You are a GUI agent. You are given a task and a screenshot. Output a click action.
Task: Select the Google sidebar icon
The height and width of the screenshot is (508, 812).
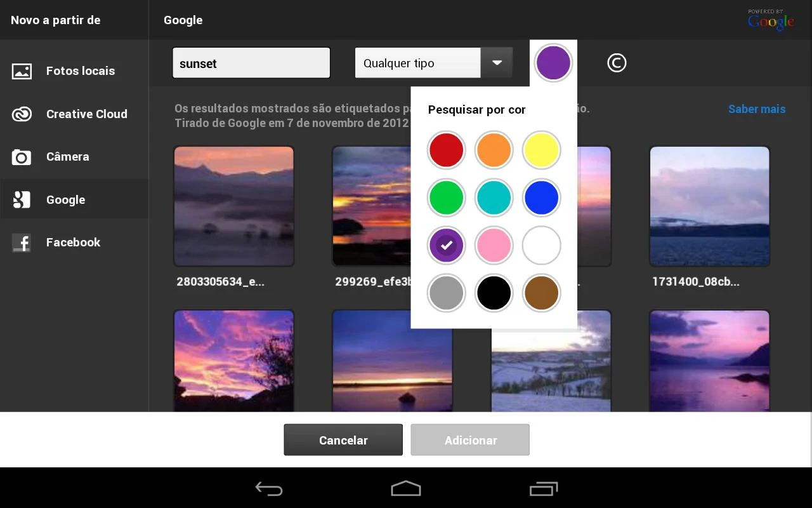pos(22,199)
